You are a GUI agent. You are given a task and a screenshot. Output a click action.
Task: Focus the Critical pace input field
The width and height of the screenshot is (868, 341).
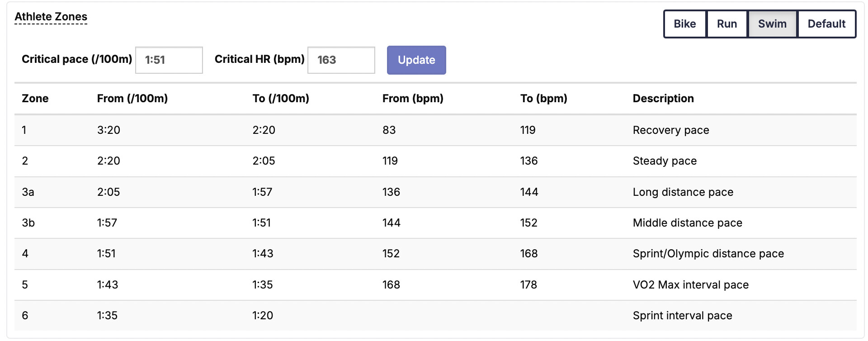click(x=169, y=60)
